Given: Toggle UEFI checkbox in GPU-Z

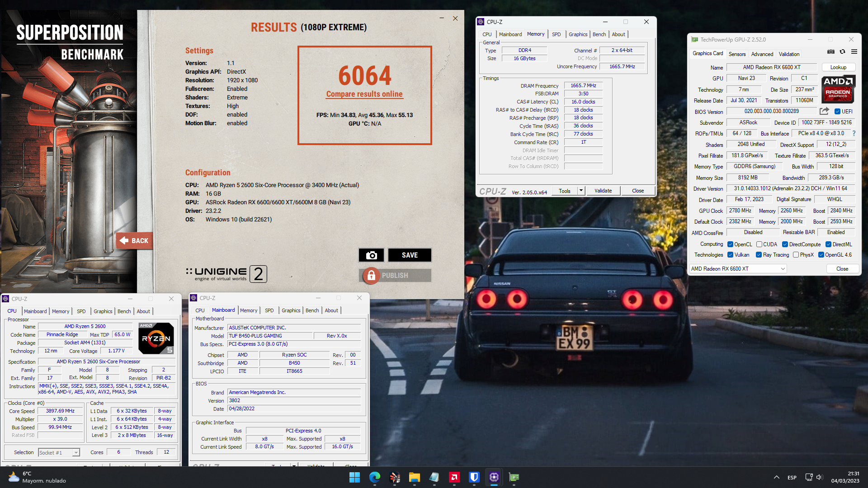Looking at the screenshot, I should click(x=837, y=112).
